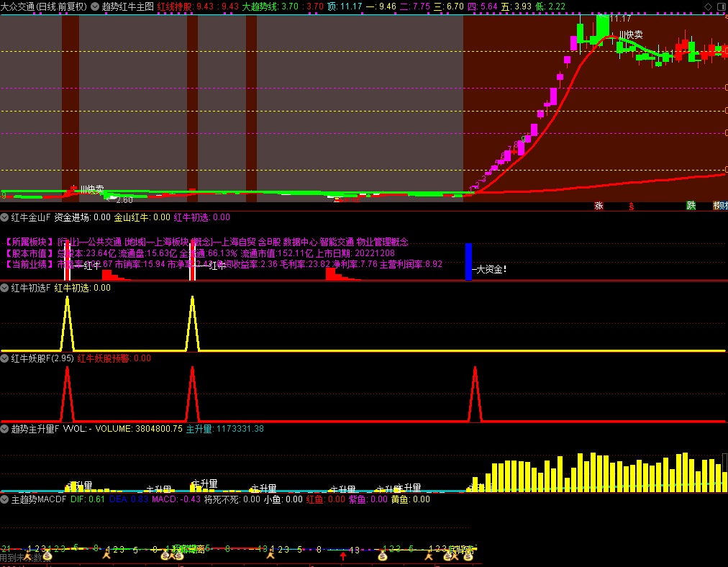The image size is (728, 567).
Task: Click the III快卖 signal near the 2.60 low
Action: 92,189
